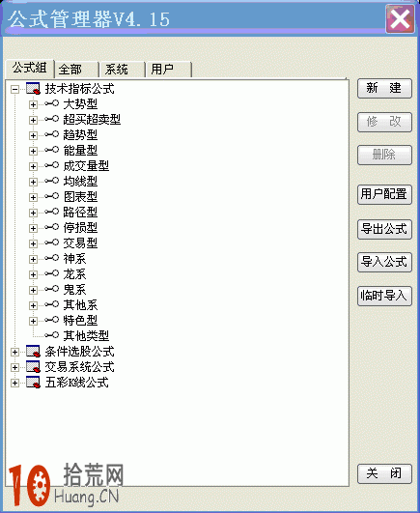Click the node icon beside 大势型
This screenshot has width=420, height=513.
pyautogui.click(x=51, y=103)
